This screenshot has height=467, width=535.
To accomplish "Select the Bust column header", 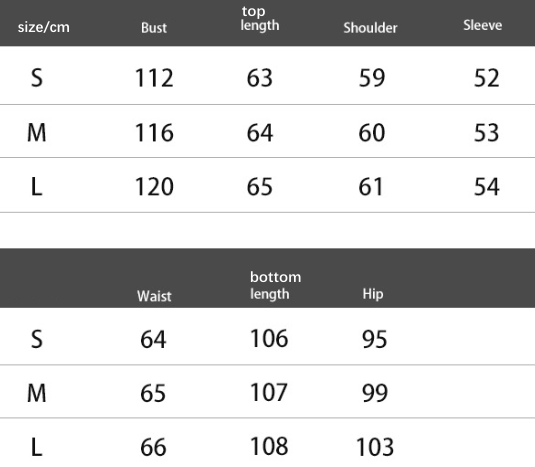I will pyautogui.click(x=154, y=28).
